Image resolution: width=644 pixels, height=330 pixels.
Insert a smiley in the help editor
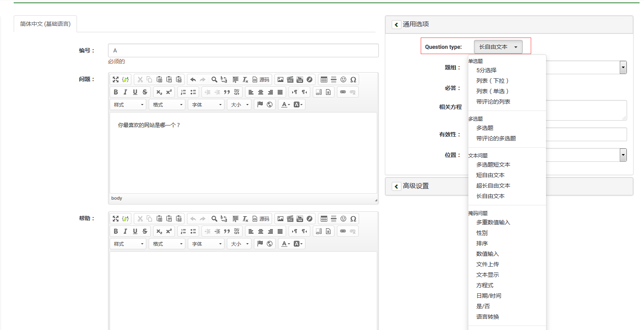[343, 219]
